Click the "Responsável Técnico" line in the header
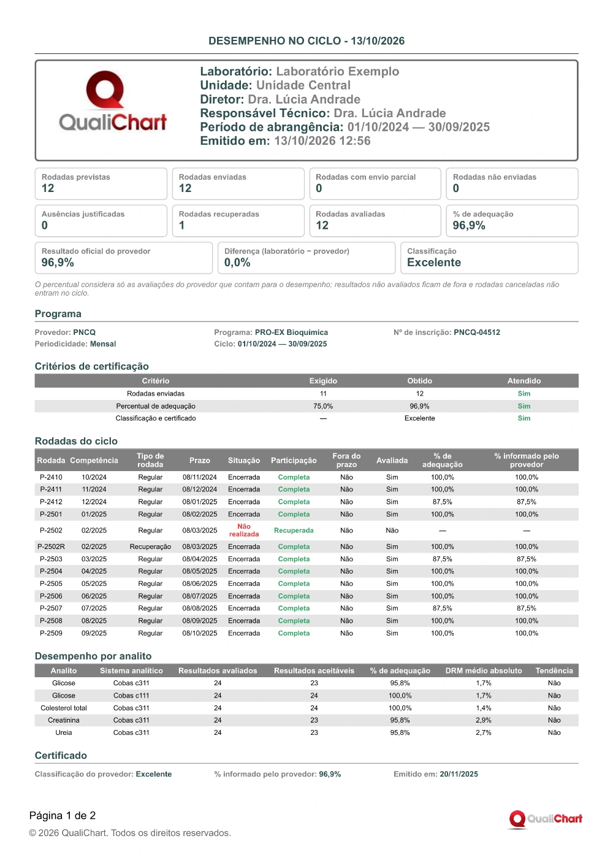The width and height of the screenshot is (613, 868). [323, 113]
